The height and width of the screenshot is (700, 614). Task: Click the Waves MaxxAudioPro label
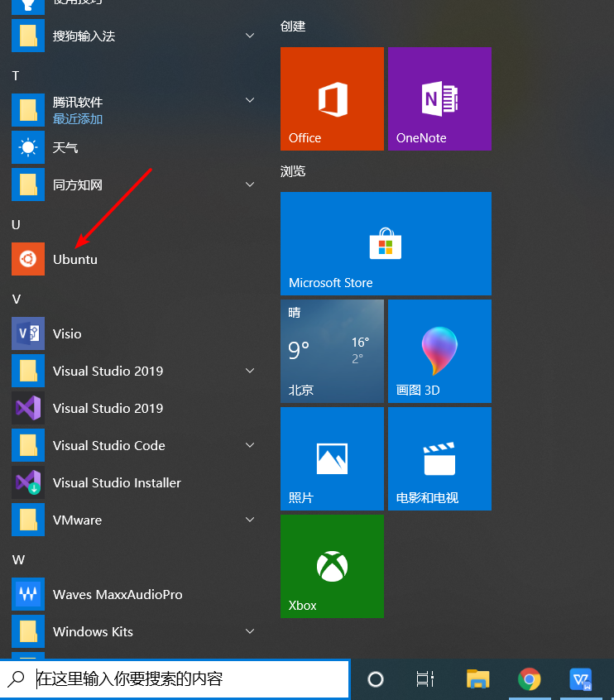pyautogui.click(x=118, y=595)
